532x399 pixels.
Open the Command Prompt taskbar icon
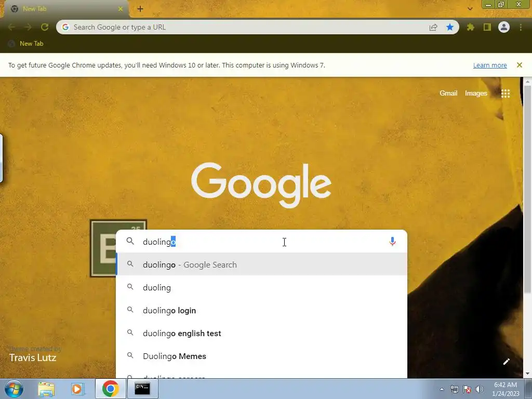click(142, 389)
